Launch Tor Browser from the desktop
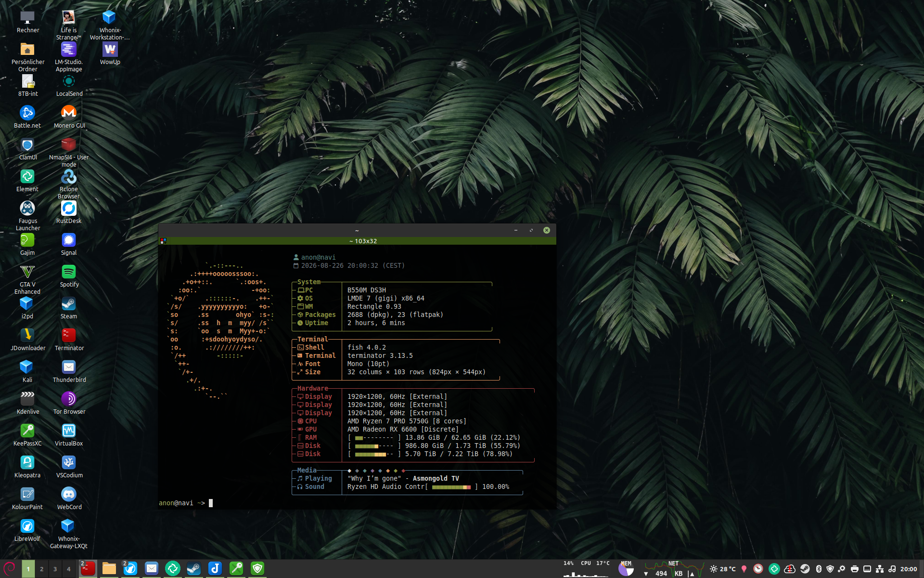Viewport: 924px width, 578px height. pos(69,403)
